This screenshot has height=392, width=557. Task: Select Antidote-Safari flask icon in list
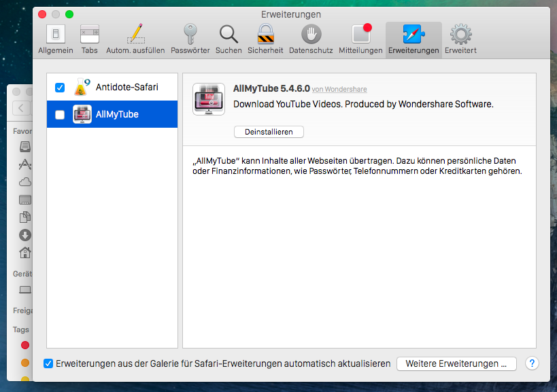click(x=82, y=87)
